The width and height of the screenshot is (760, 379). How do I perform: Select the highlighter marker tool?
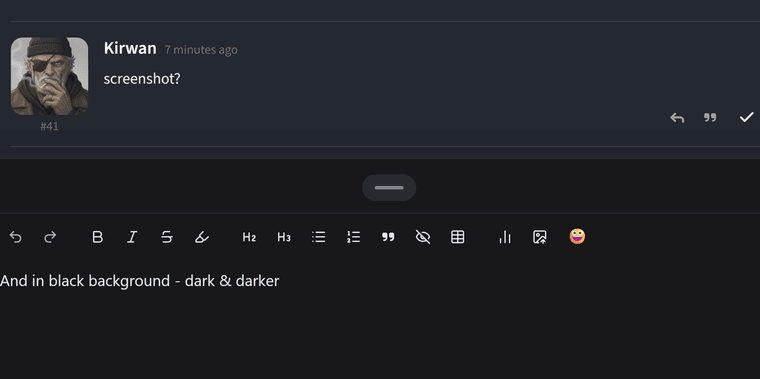pyautogui.click(x=202, y=237)
